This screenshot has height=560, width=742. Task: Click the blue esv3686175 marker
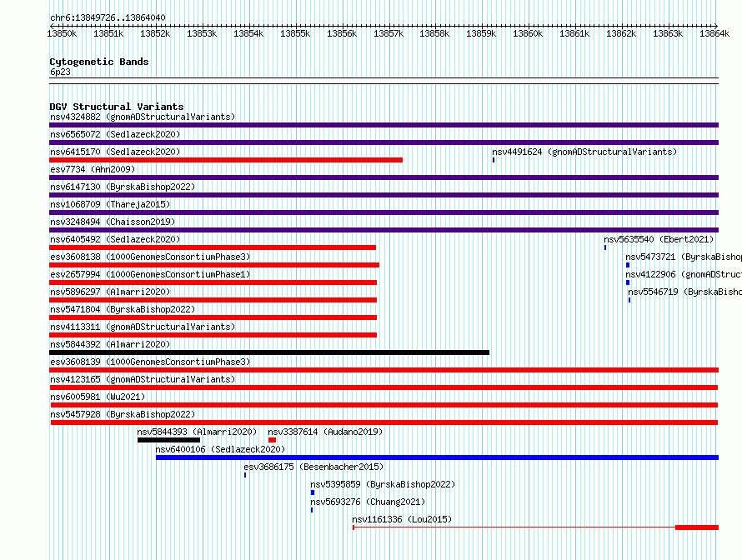(x=245, y=475)
